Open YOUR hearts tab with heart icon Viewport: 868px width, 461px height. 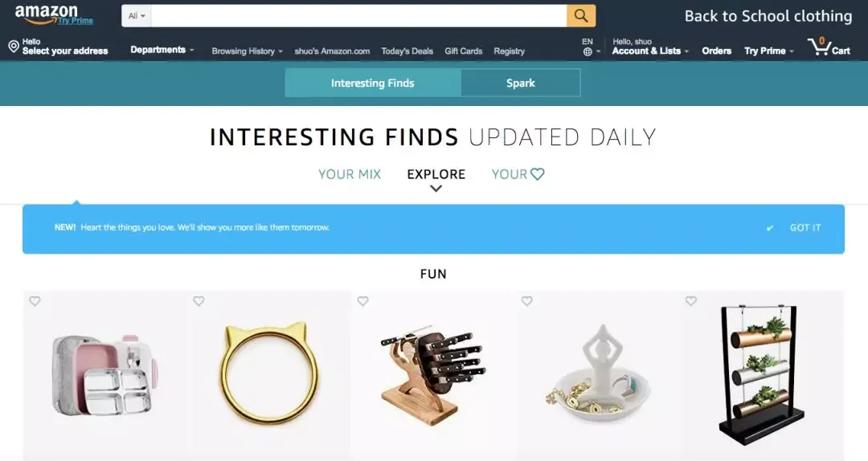518,174
